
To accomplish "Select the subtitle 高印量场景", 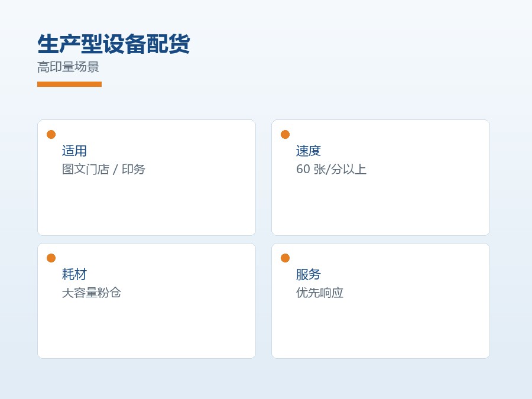I will [68, 67].
